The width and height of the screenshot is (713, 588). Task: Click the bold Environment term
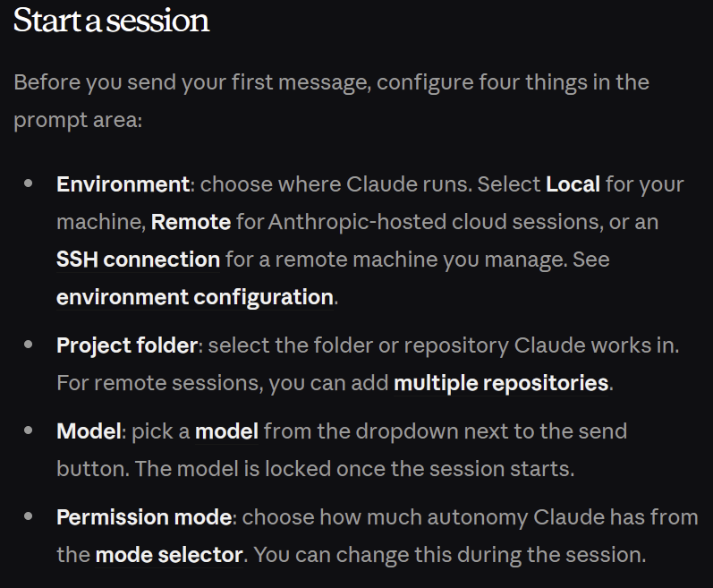tap(123, 184)
